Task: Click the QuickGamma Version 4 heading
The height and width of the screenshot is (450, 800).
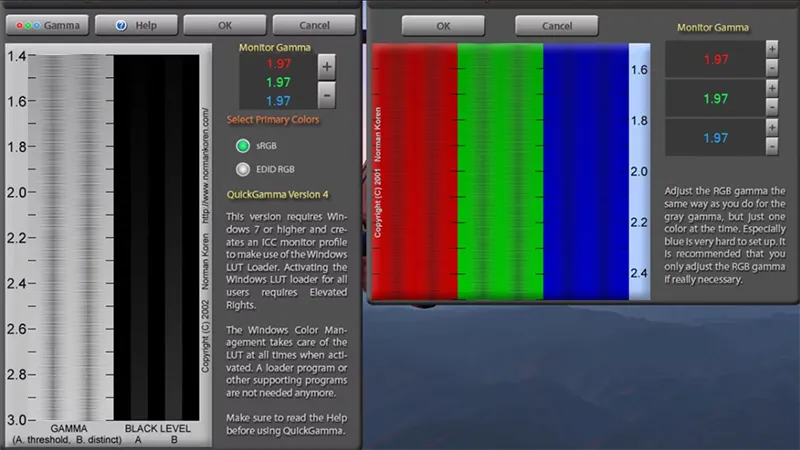Action: [278, 194]
